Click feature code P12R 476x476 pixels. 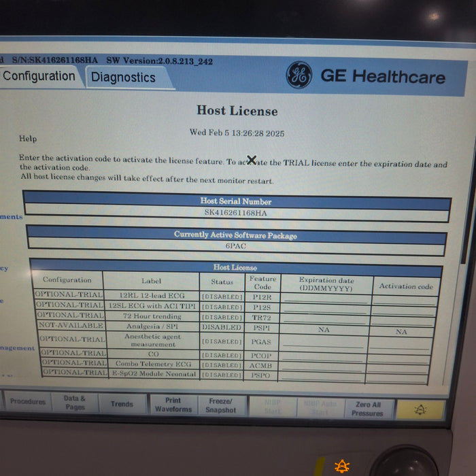tap(262, 297)
